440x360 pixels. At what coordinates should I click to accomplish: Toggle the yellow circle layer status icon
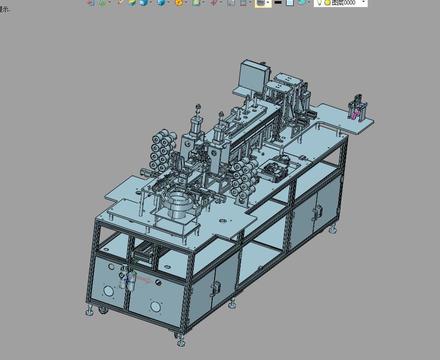(327, 3)
